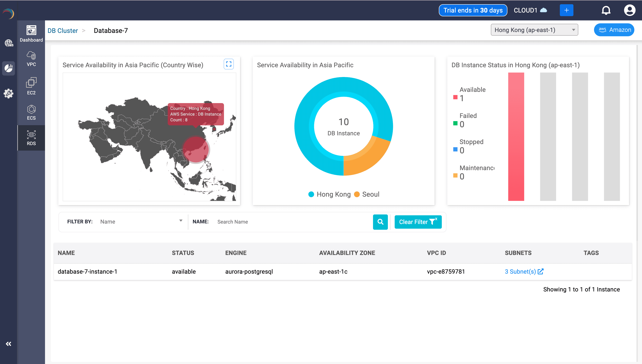Go to the VPC section
642x364 pixels.
coord(31,59)
